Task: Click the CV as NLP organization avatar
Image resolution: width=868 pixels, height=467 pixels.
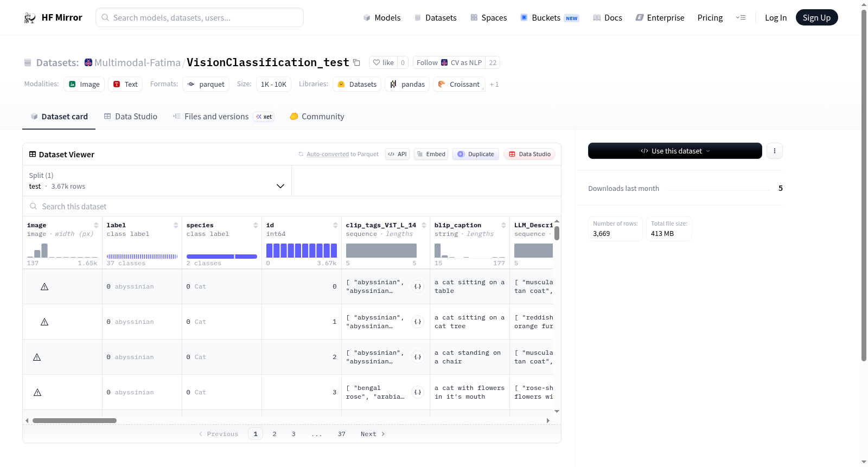Action: coord(444,62)
